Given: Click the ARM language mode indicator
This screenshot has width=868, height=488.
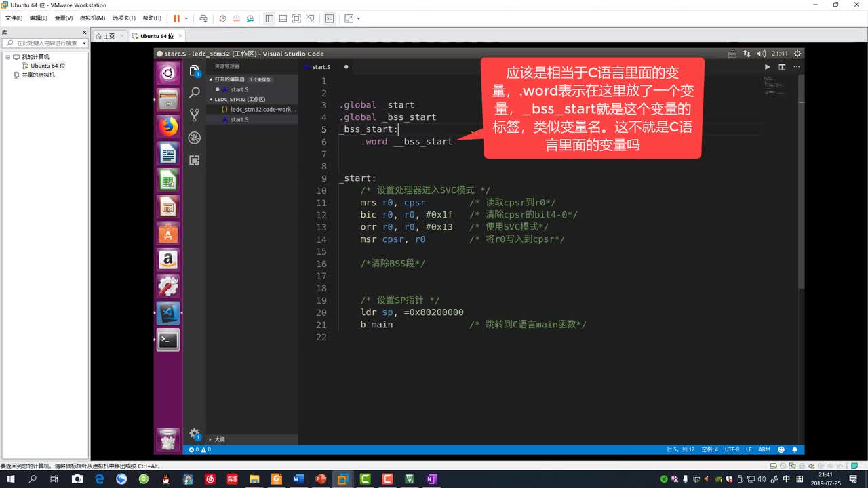Looking at the screenshot, I should point(764,449).
